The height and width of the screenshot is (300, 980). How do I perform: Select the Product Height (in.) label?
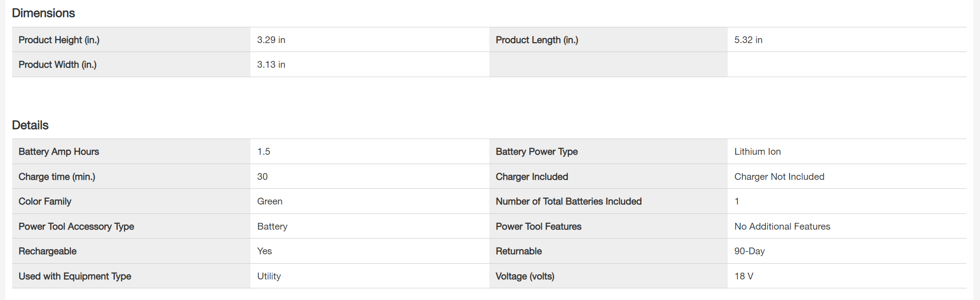[x=59, y=40]
